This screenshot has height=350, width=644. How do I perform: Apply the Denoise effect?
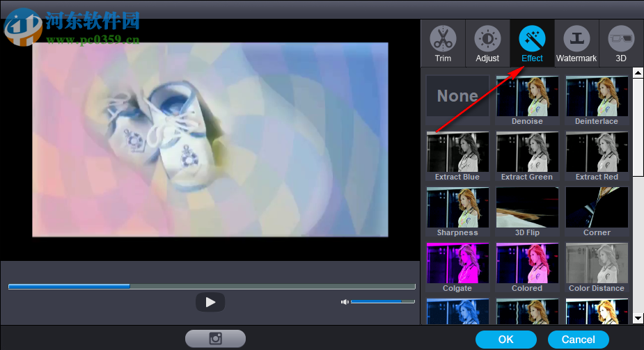click(x=527, y=100)
